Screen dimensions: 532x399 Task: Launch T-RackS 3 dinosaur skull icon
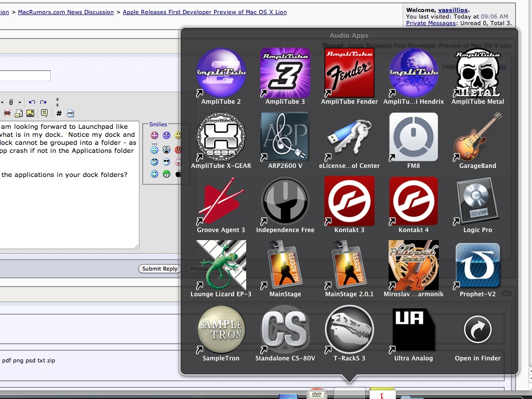point(349,329)
